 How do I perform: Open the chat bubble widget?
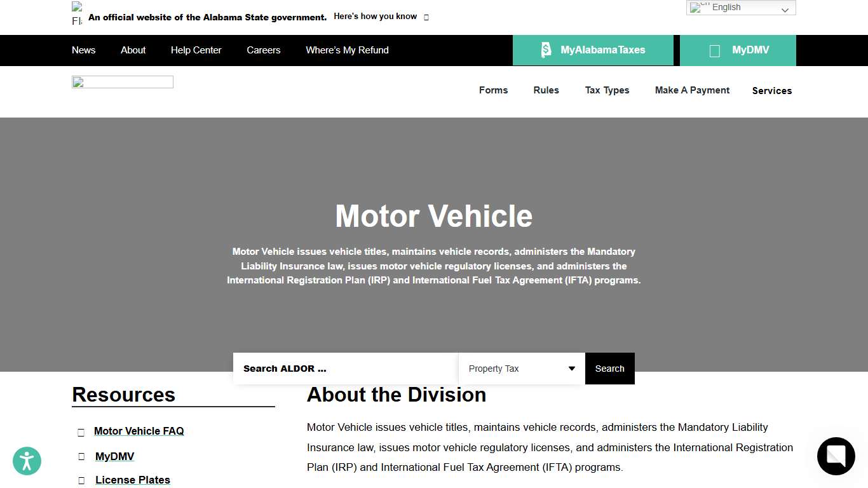[836, 456]
